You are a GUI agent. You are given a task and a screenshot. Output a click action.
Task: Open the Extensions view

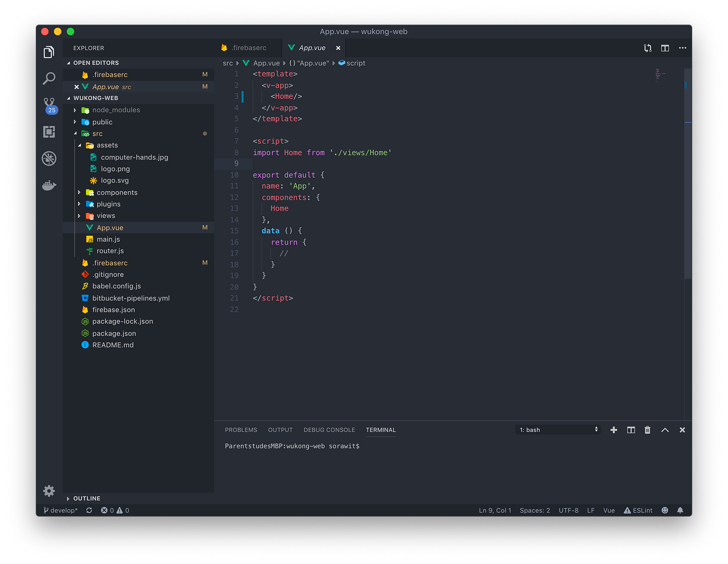pos(49,132)
